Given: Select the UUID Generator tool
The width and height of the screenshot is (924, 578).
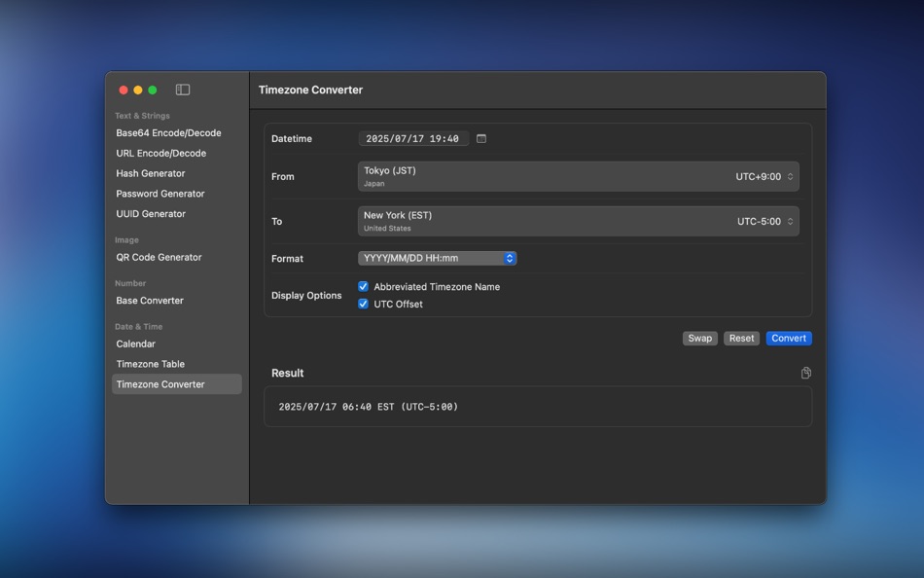Looking at the screenshot, I should [x=150, y=213].
